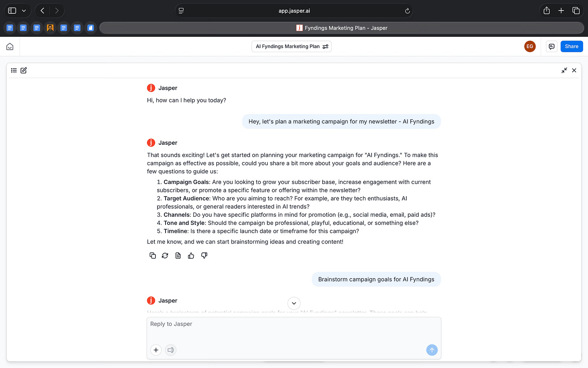
Task: Click the 'Tone and Style' list item
Action: (288, 223)
